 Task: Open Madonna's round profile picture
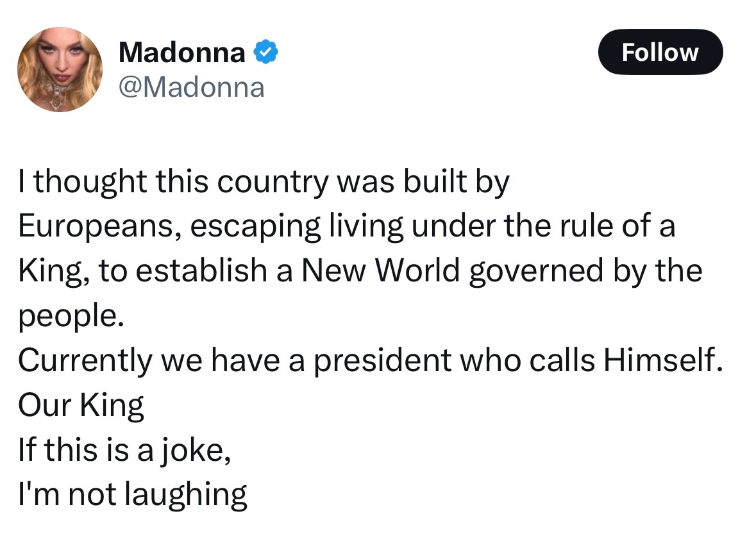(60, 69)
